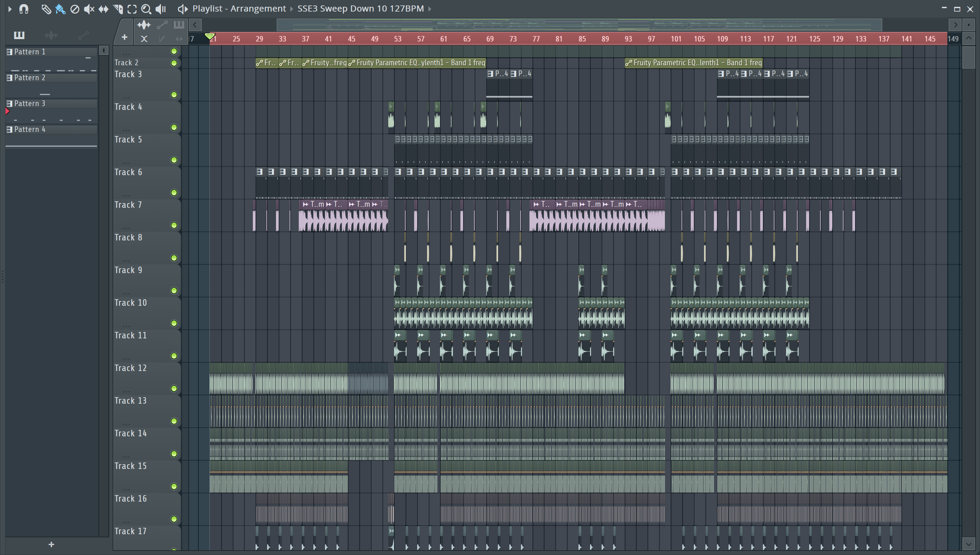Select the Fruity..freq automation clip
Viewport: 980px width, 555px height.
(x=325, y=63)
